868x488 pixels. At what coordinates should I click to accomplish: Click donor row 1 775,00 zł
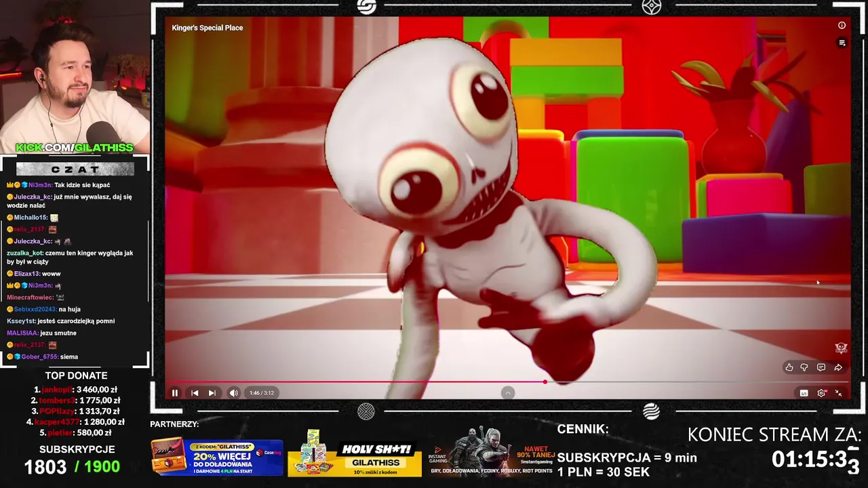76,401
